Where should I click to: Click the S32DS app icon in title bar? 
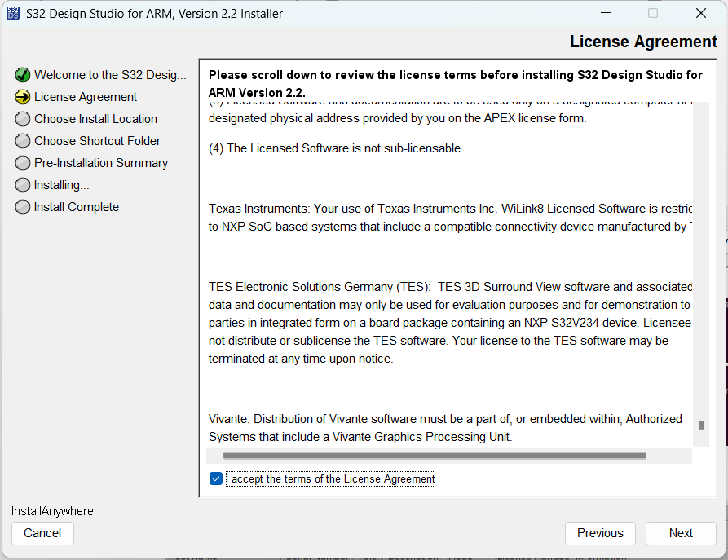click(13, 13)
